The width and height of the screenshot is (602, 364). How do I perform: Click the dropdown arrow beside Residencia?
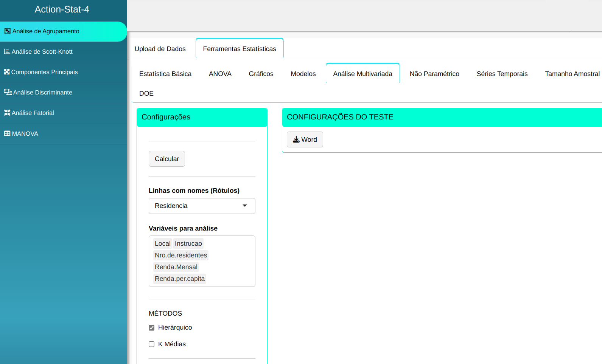[245, 206]
